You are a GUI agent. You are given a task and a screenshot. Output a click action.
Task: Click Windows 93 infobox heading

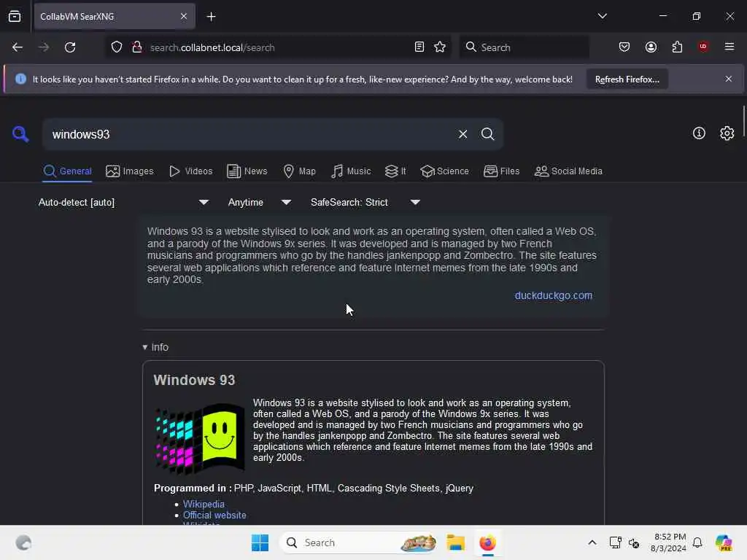(x=194, y=380)
